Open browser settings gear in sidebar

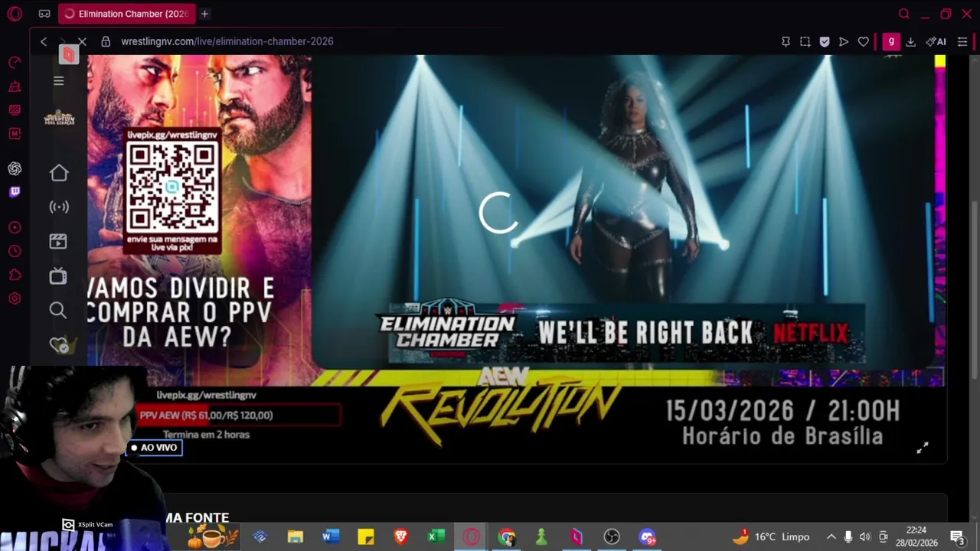click(x=15, y=298)
